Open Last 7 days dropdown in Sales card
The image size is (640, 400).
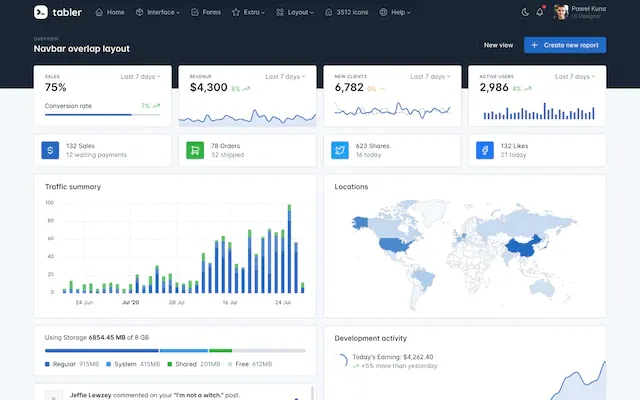(140, 76)
